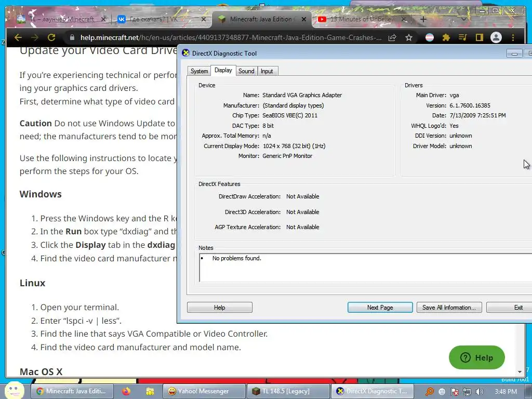Switch to Chrome Minecraft taskbar button

pyautogui.click(x=72, y=391)
